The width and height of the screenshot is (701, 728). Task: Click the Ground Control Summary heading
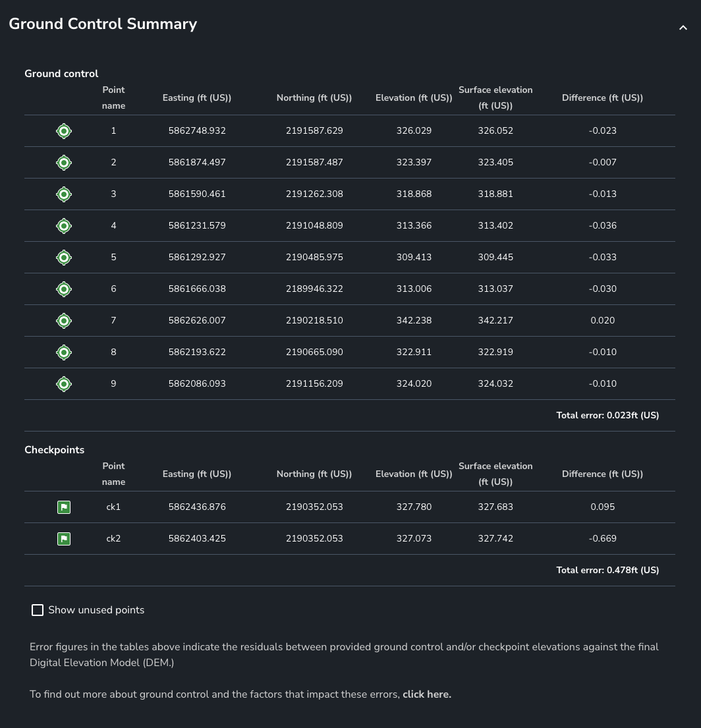pyautogui.click(x=103, y=24)
